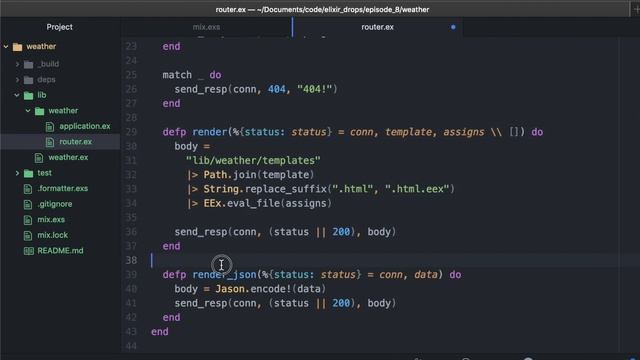Click the EEx.eval_file(assigns) code line

click(259, 203)
